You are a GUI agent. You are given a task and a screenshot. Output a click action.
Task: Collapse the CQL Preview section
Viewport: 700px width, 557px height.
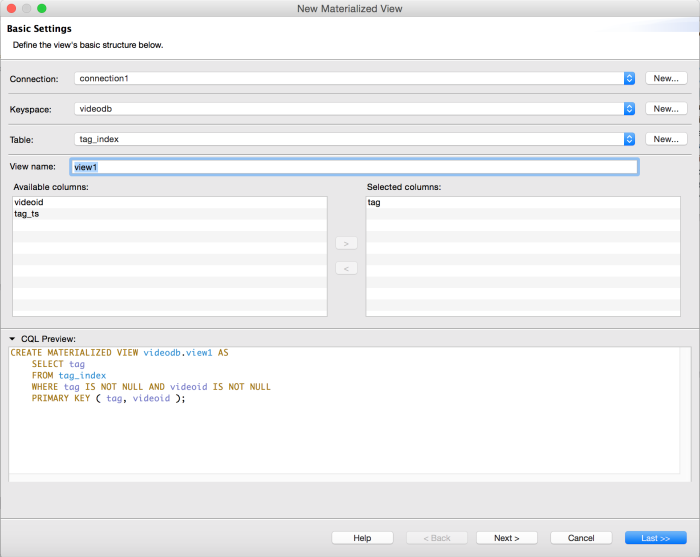tap(13, 339)
